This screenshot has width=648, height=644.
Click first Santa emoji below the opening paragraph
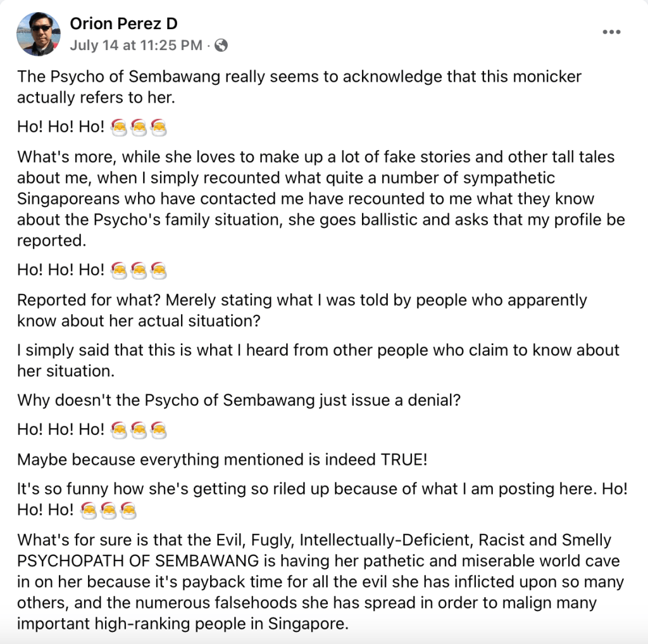click(x=118, y=127)
